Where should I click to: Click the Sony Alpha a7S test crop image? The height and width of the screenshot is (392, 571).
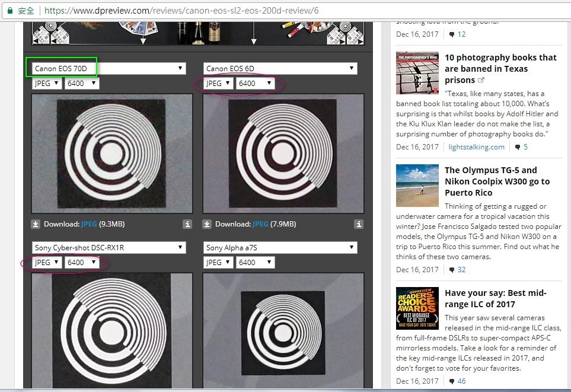point(283,330)
